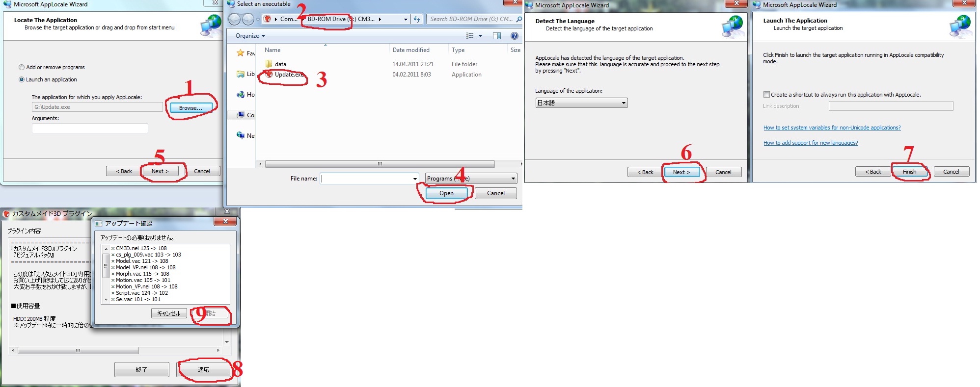Cancel the Detect The Language wizard
980x387 pixels.
point(723,172)
